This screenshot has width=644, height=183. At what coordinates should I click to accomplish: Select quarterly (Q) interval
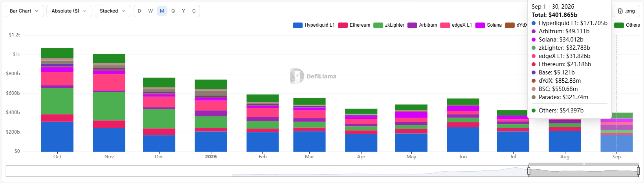tap(173, 11)
